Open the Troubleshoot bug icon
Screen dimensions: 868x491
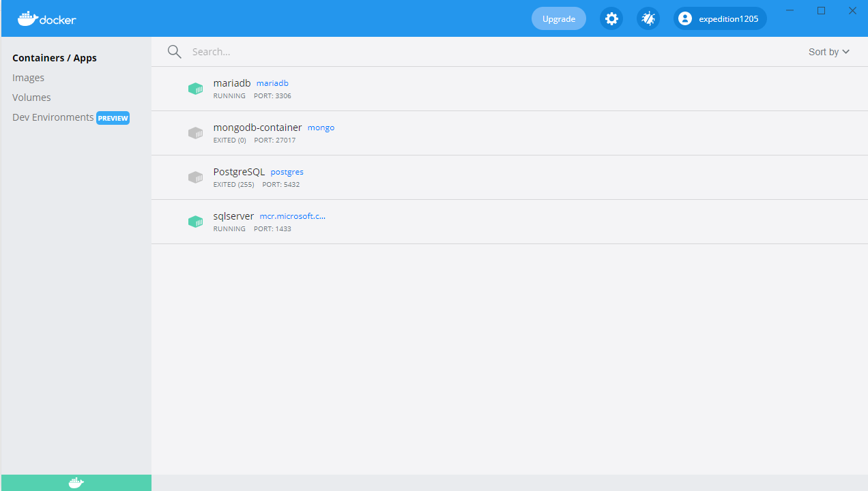click(x=648, y=18)
